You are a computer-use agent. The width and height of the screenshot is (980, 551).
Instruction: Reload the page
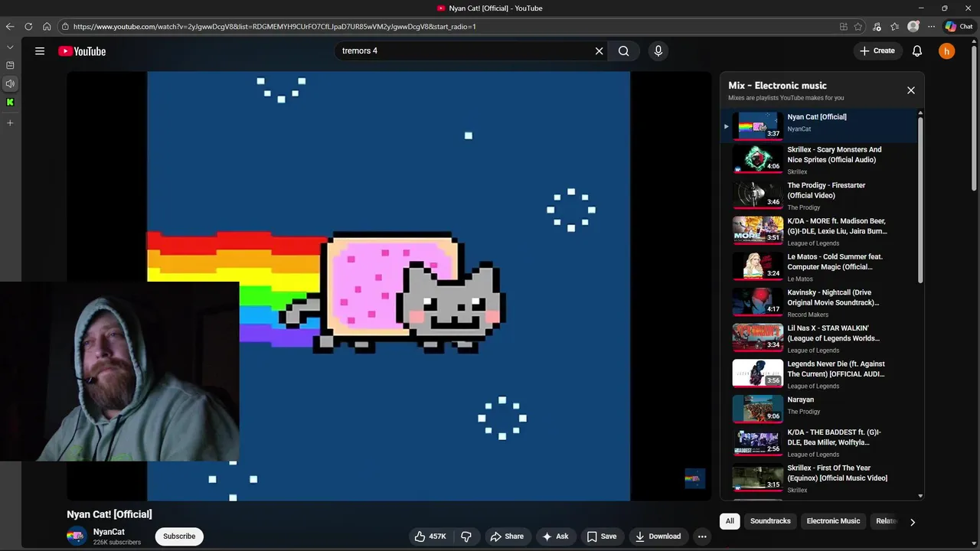tap(28, 26)
